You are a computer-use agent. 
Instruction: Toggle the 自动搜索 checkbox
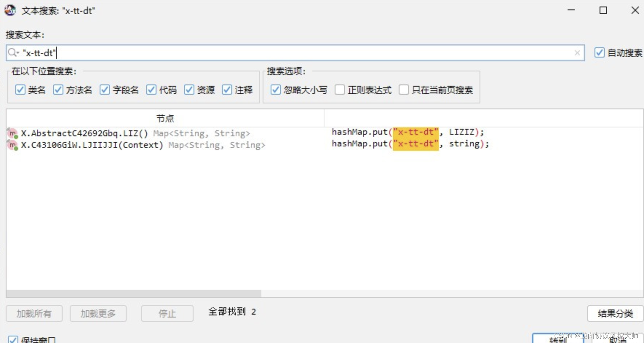pos(599,53)
